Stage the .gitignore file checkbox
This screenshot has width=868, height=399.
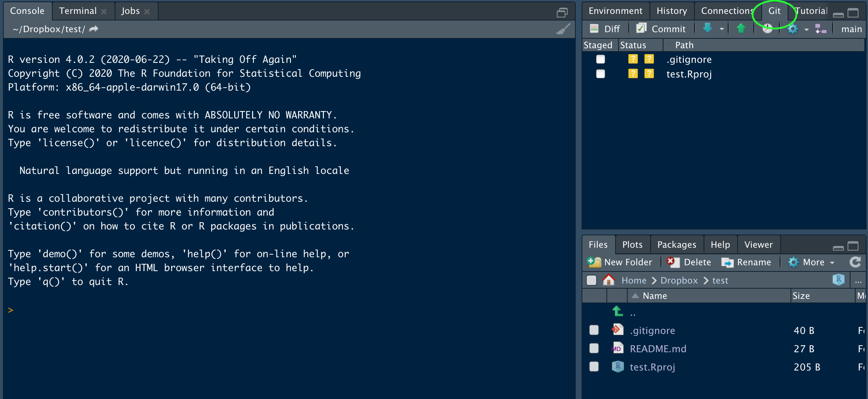[600, 59]
